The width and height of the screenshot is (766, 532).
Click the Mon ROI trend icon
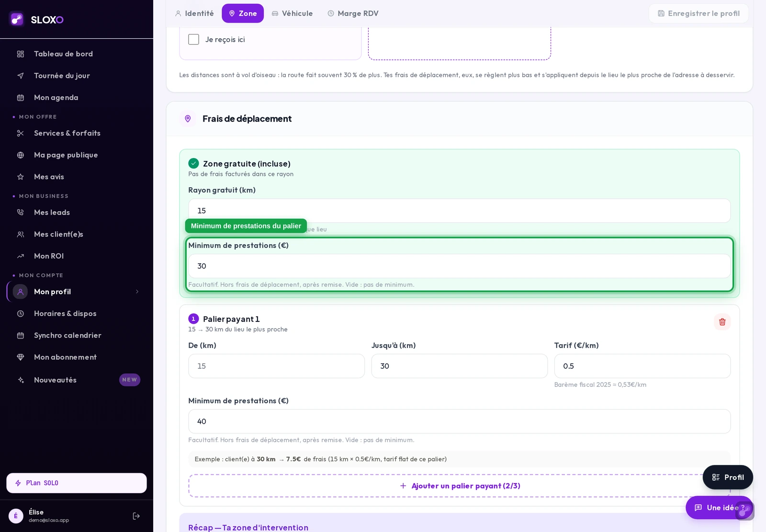tap(21, 256)
